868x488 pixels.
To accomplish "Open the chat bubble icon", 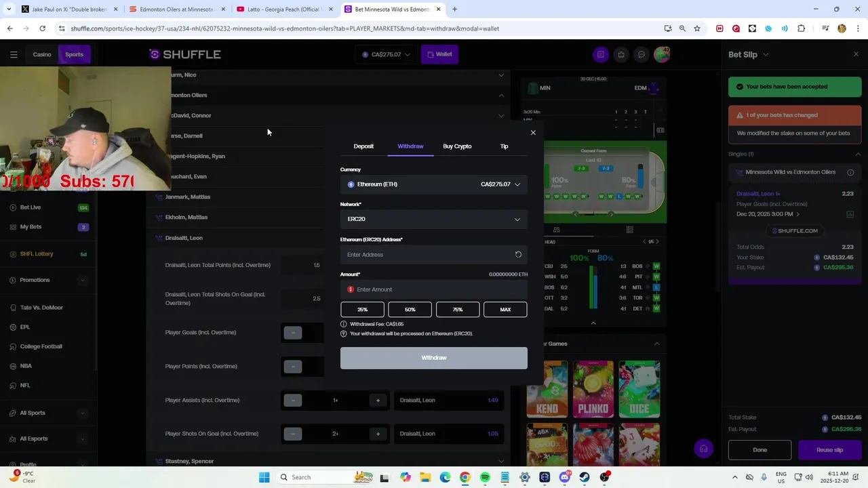I will coord(641,54).
